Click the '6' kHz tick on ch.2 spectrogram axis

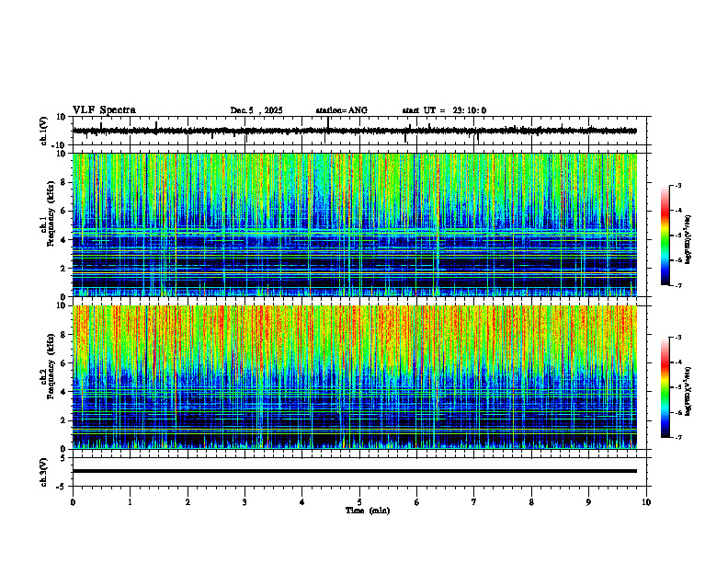[63, 363]
